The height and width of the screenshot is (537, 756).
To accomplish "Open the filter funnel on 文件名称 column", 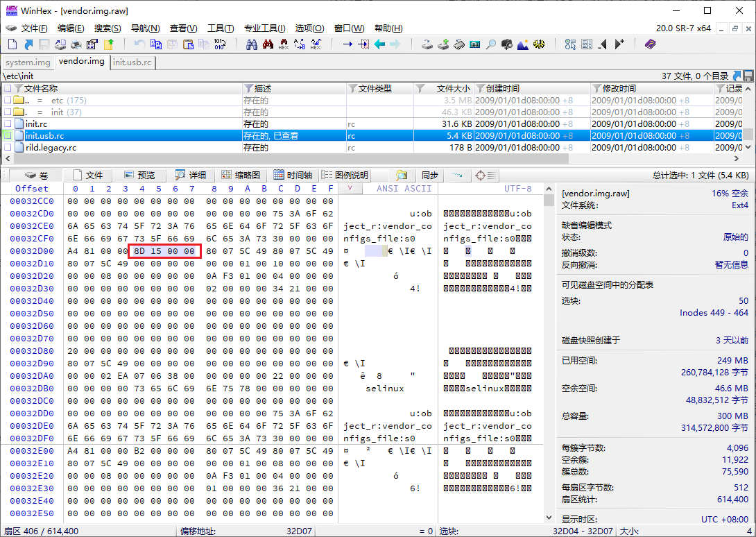I will (19, 88).
